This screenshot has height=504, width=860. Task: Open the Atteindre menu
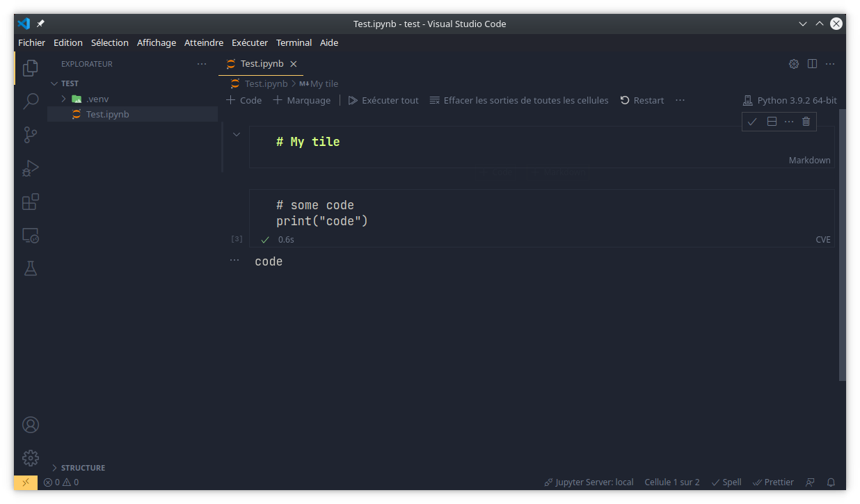(x=204, y=42)
